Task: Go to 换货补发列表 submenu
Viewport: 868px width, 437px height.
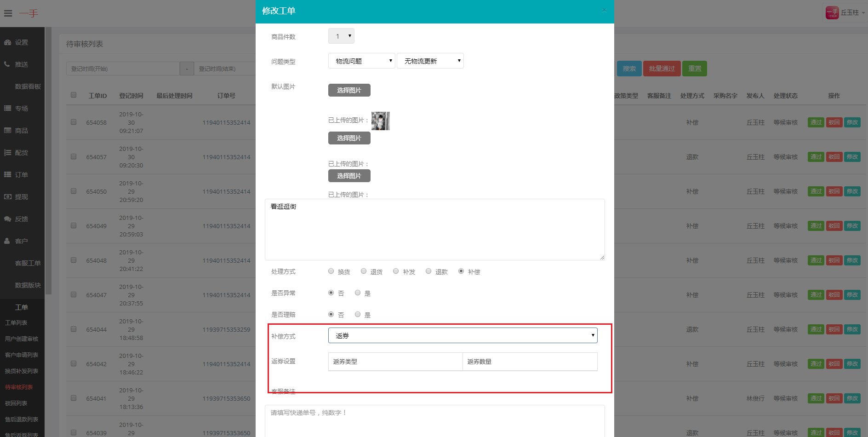Action: (22, 371)
